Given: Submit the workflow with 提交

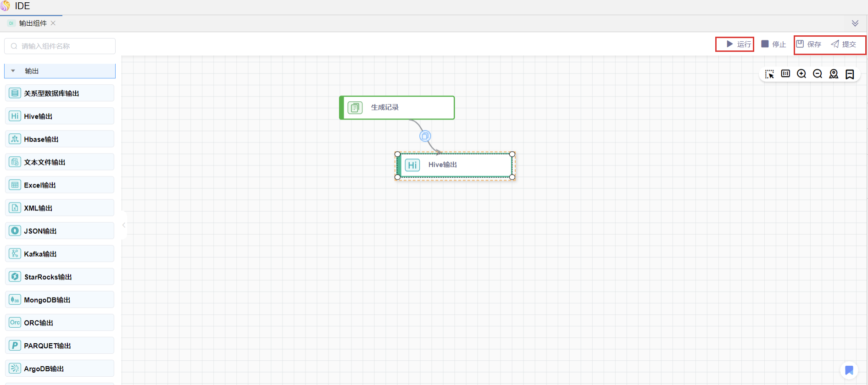Looking at the screenshot, I should [844, 44].
